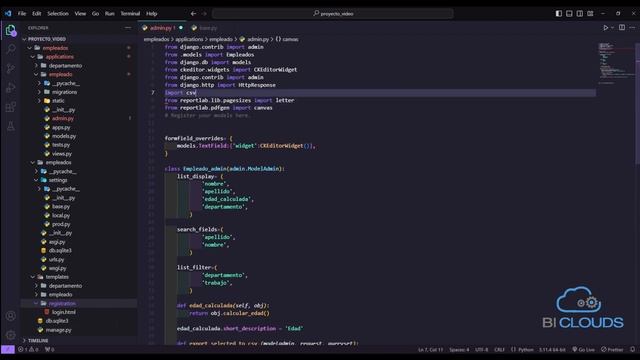
Task: Open manage.py in the file tree
Action: coord(58,330)
